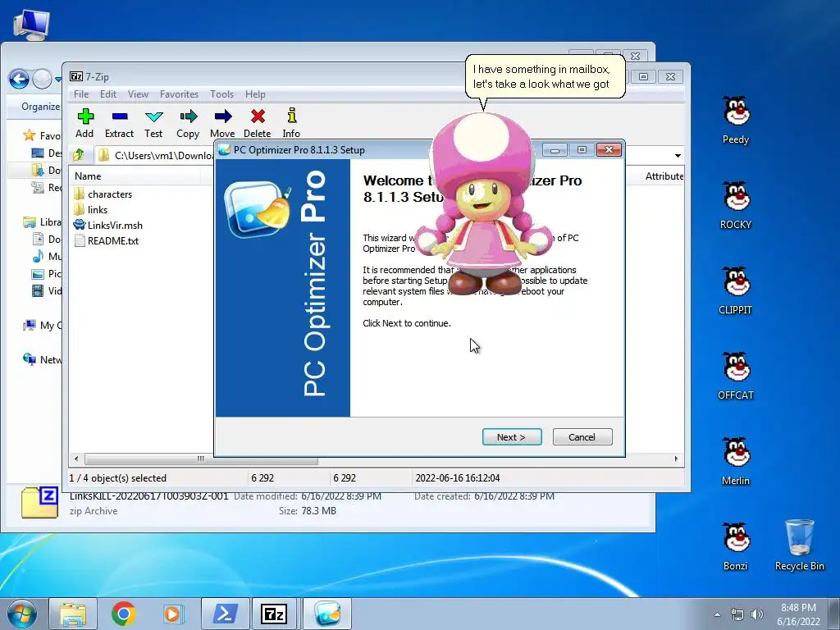Open 7-Zip address path dropdown arrow

678,155
